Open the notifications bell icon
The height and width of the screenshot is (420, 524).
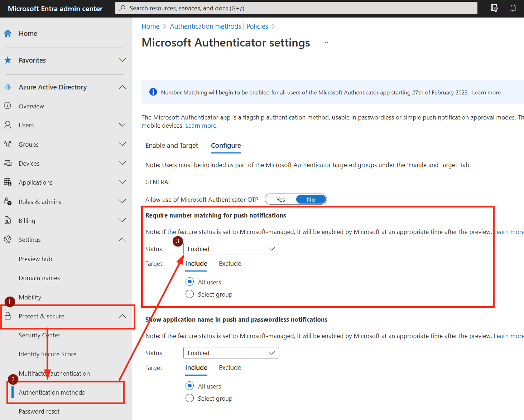click(513, 8)
